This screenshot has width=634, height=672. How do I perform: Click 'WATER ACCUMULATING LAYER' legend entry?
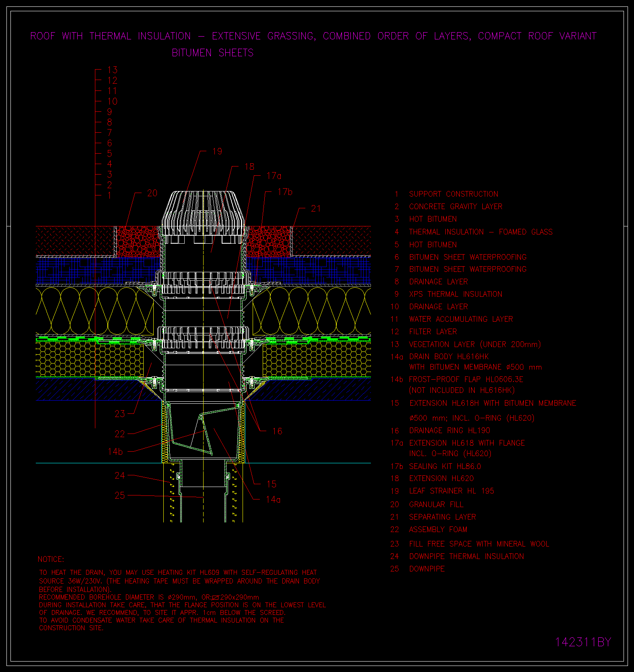coord(461,319)
